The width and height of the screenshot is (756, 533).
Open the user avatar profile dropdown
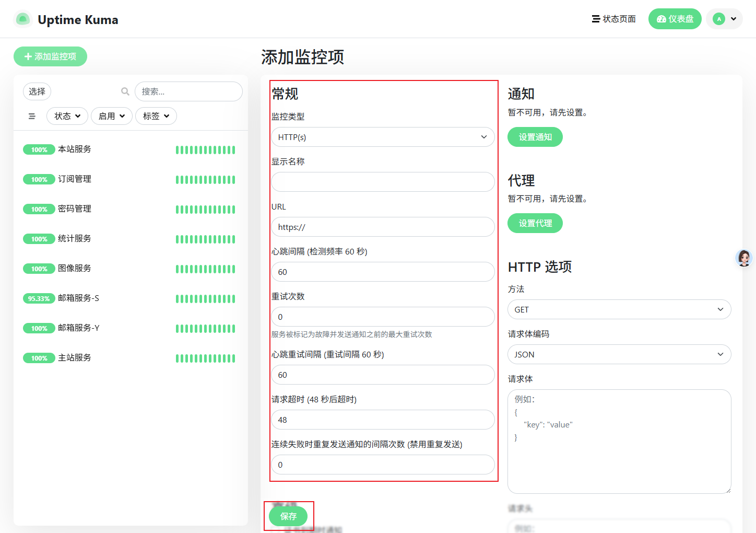point(725,19)
